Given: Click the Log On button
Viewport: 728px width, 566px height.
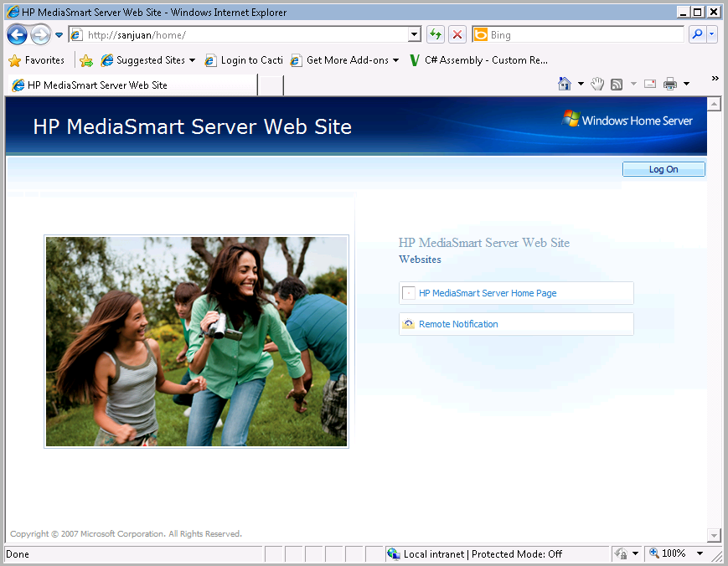Looking at the screenshot, I should click(x=663, y=169).
